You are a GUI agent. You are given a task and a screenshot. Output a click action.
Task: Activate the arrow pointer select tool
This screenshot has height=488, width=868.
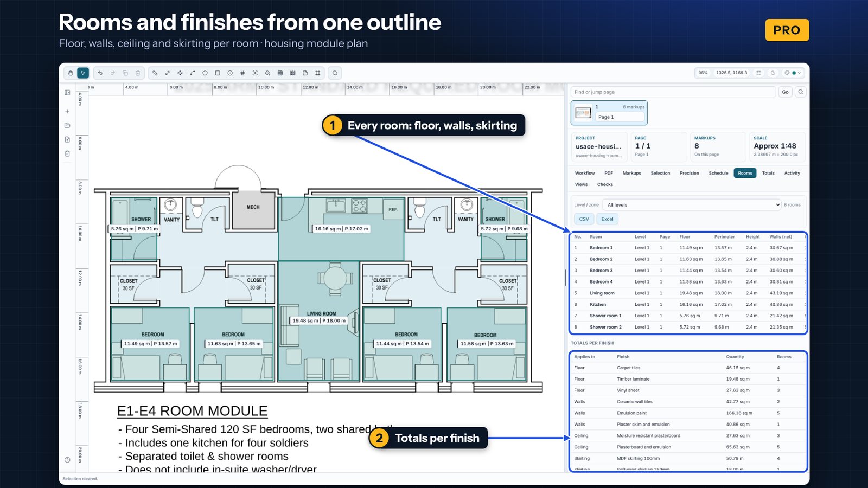[x=83, y=73]
